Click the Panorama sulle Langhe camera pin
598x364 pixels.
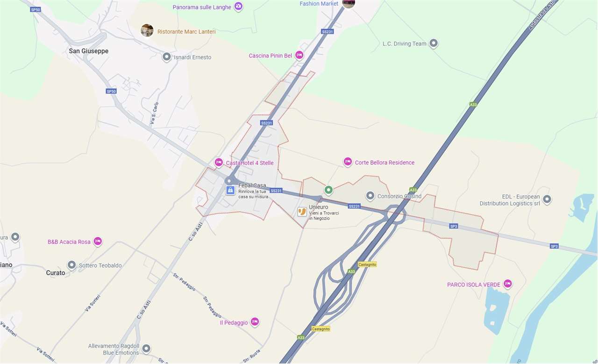[x=239, y=7]
